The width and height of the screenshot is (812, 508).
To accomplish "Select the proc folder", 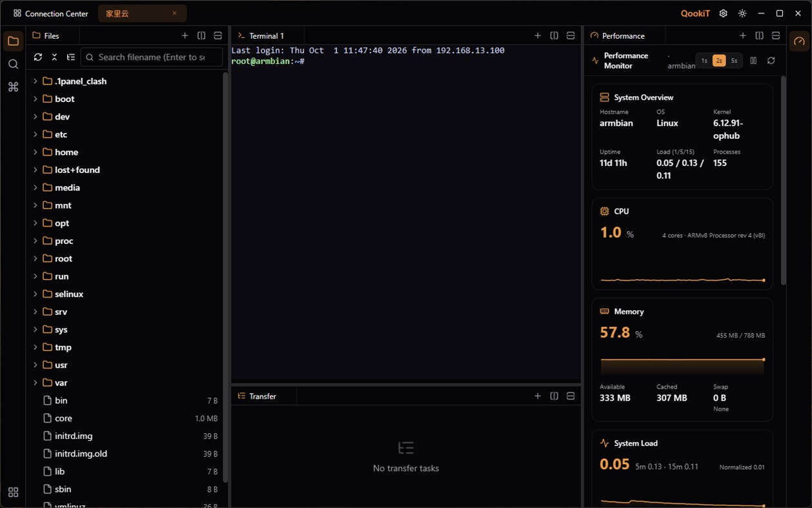I will [126, 241].
